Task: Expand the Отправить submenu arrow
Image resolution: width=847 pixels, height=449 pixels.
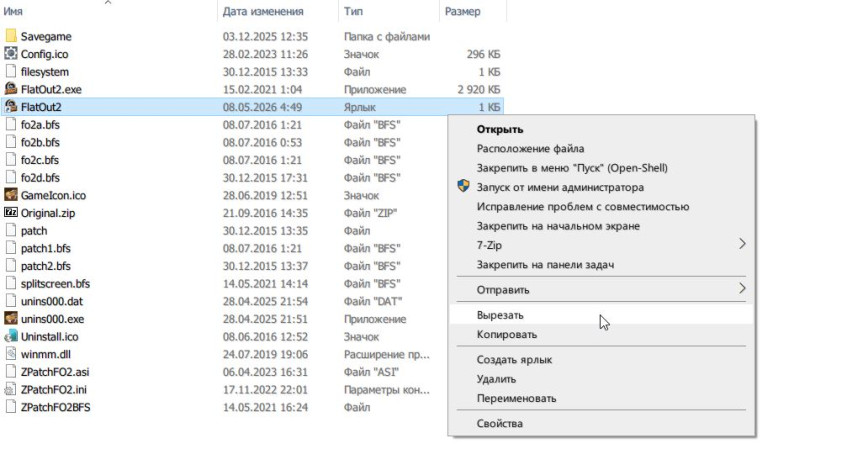Action: (x=742, y=289)
